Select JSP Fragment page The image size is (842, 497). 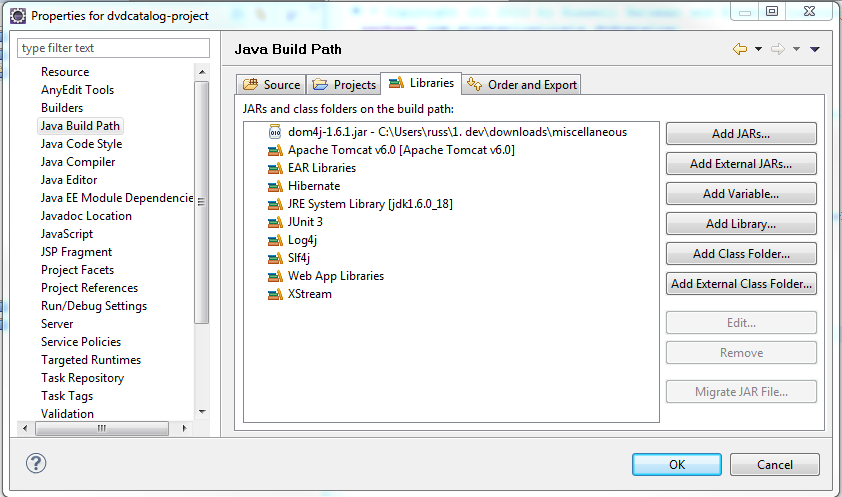click(76, 252)
